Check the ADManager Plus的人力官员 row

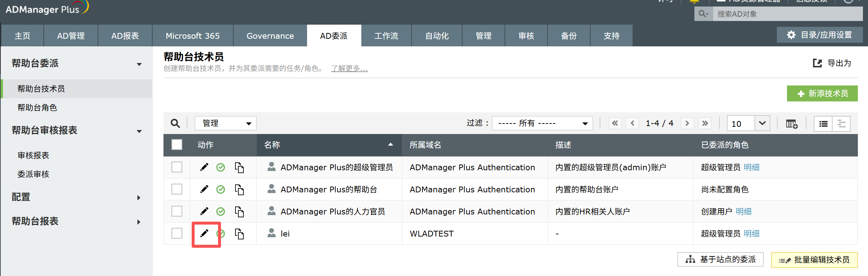(x=177, y=211)
